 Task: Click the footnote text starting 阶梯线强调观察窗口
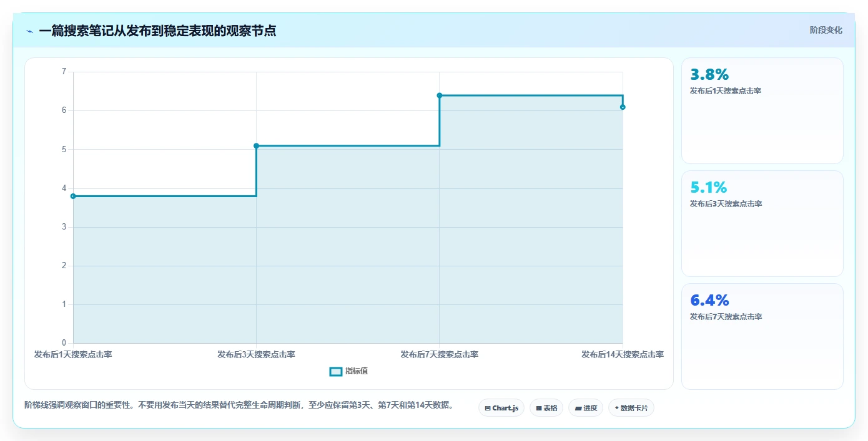tap(239, 405)
